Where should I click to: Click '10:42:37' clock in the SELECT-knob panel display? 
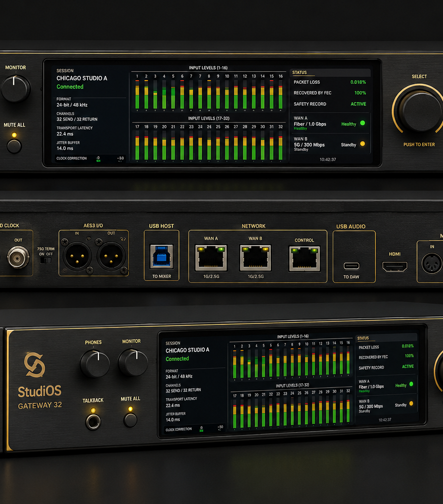(x=328, y=159)
